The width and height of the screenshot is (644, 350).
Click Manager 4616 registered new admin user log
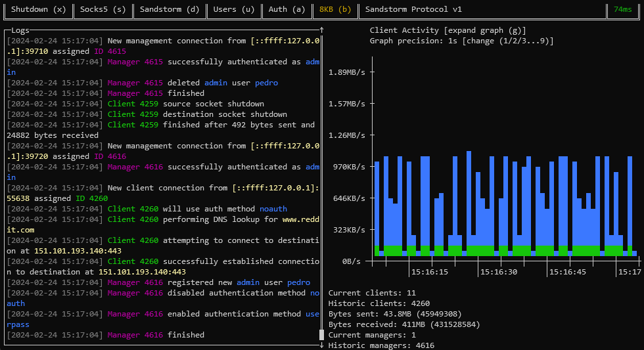point(158,282)
